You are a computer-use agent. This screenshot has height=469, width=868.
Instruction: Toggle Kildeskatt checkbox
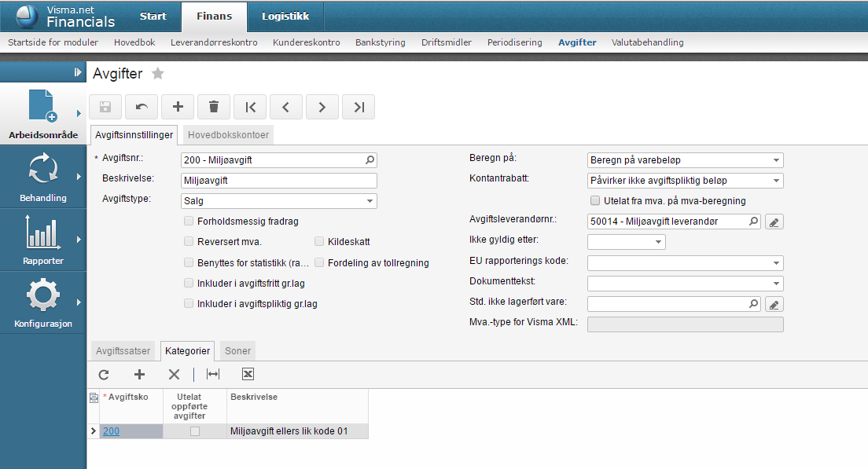[x=319, y=242]
